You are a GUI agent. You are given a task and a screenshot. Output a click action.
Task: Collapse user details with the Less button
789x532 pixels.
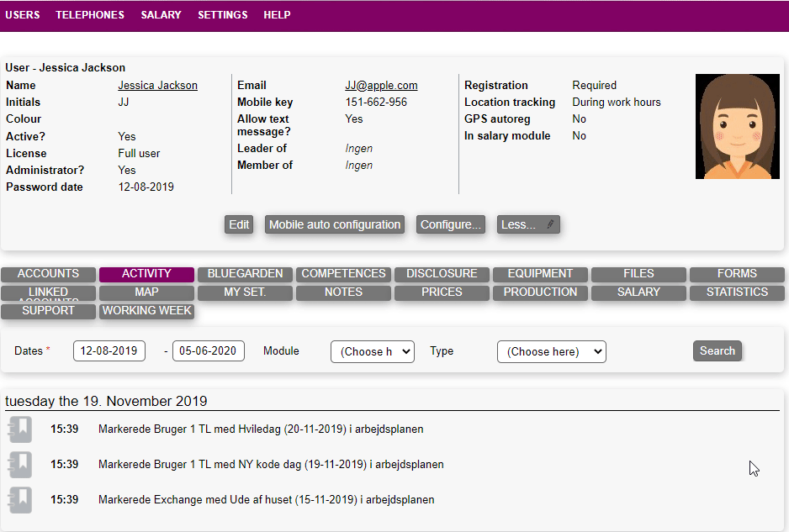(528, 224)
